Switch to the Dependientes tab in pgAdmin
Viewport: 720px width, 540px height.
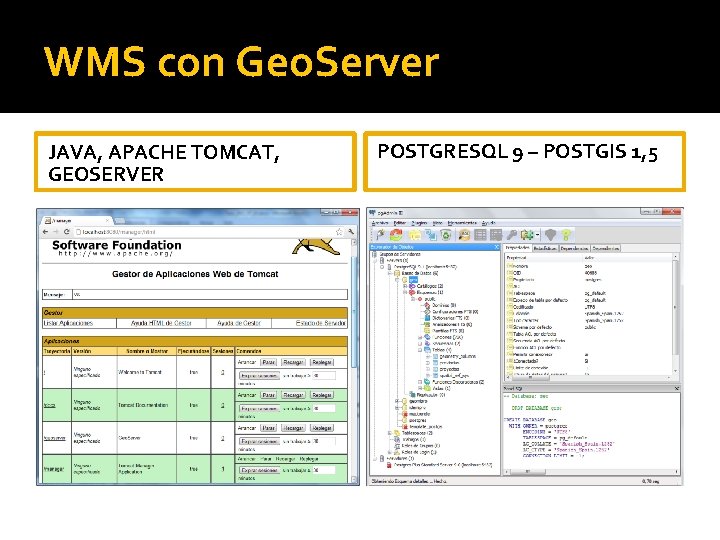(x=606, y=248)
